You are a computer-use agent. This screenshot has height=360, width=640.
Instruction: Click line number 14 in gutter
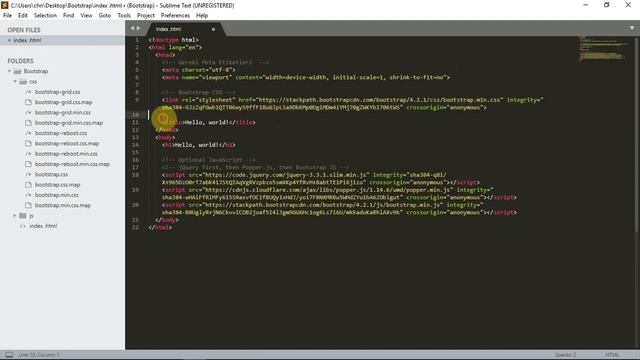click(x=136, y=145)
